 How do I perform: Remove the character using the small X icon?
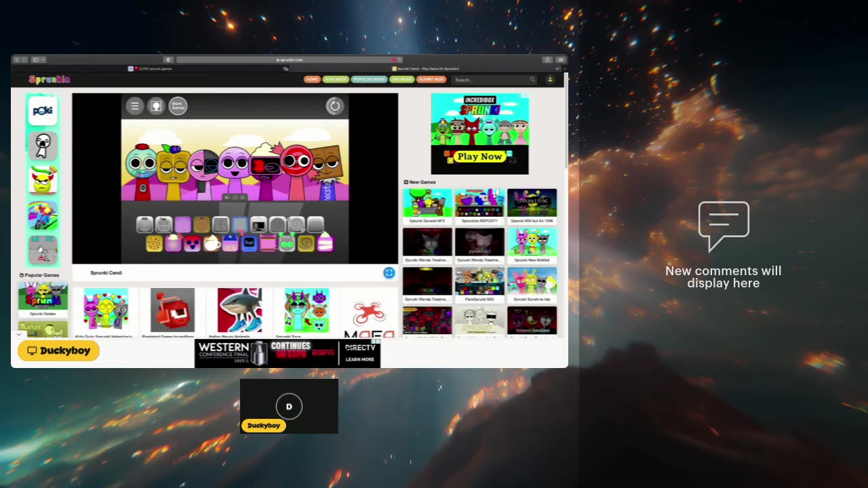pos(243,197)
